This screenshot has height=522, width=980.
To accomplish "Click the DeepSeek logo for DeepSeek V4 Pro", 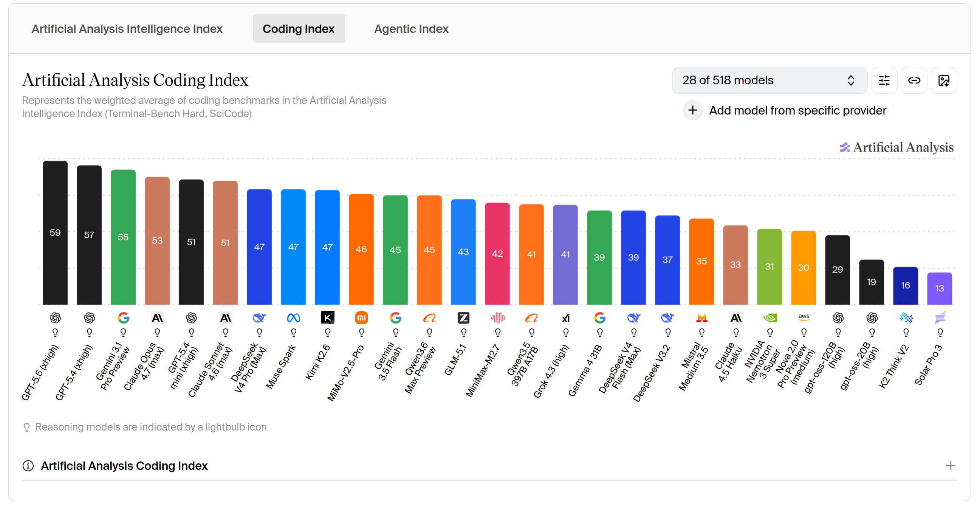I will point(260,317).
